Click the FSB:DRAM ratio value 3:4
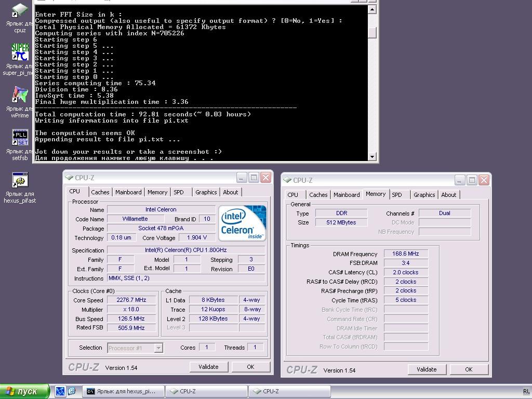This screenshot has width=532, height=399. [406, 263]
